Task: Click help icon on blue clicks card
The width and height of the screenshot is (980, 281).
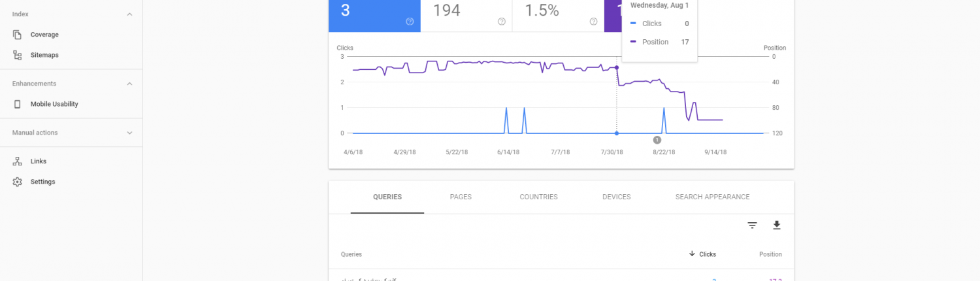Action: pos(410,22)
